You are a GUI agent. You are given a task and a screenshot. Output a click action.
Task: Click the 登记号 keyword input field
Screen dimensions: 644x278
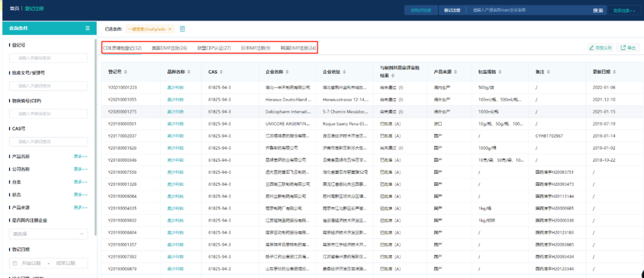pos(48,58)
